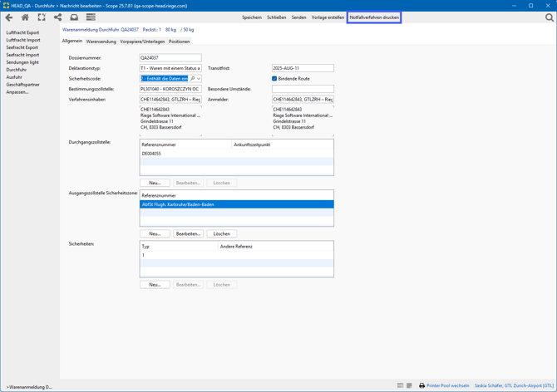Viewport: 557px width, 392px height.
Task: Click Schließen in the toolbar
Action: point(276,17)
